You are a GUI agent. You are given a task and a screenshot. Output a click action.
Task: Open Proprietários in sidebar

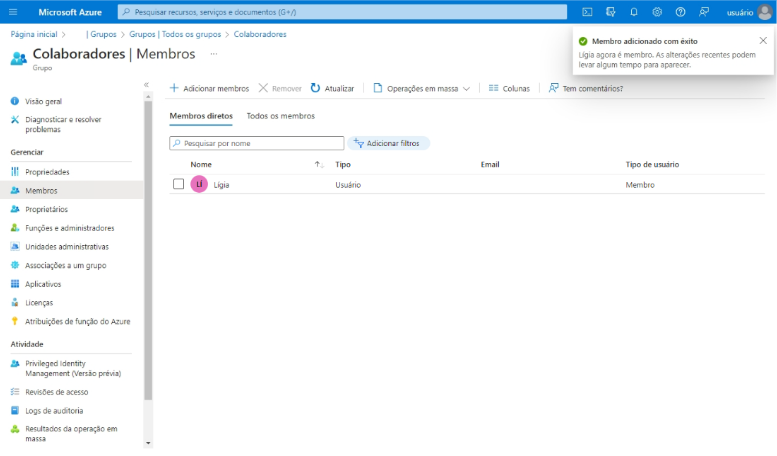(47, 209)
